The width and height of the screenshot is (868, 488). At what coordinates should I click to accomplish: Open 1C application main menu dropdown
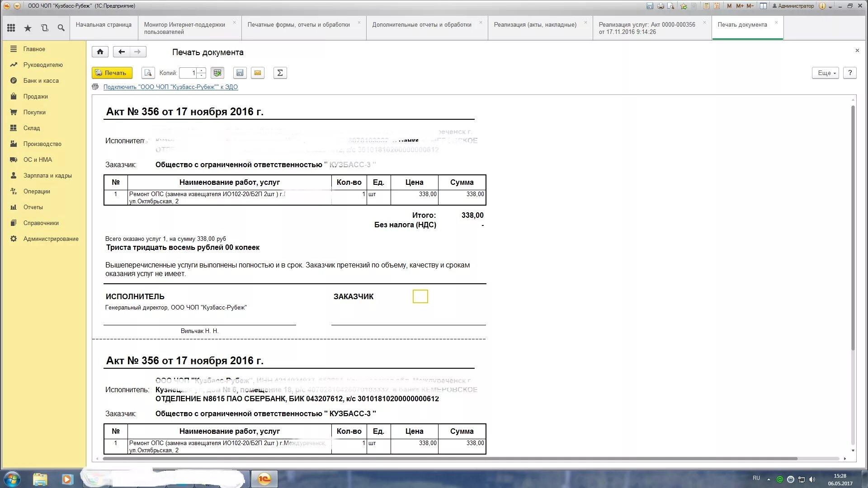click(x=17, y=6)
